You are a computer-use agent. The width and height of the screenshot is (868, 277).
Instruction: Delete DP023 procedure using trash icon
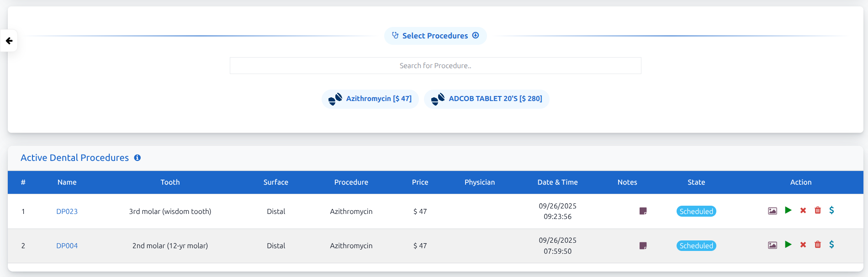coord(818,210)
